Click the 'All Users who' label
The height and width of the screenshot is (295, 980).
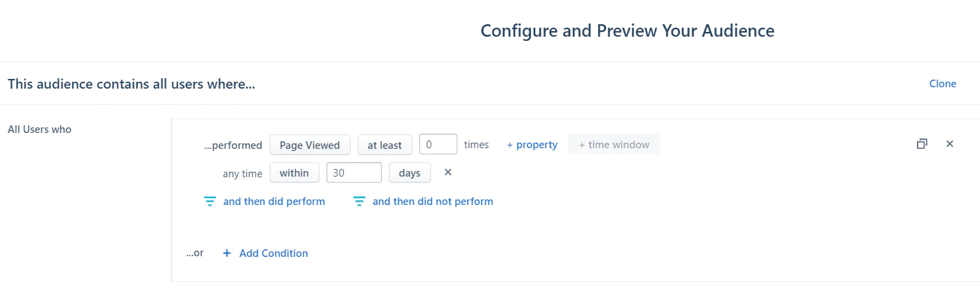40,129
